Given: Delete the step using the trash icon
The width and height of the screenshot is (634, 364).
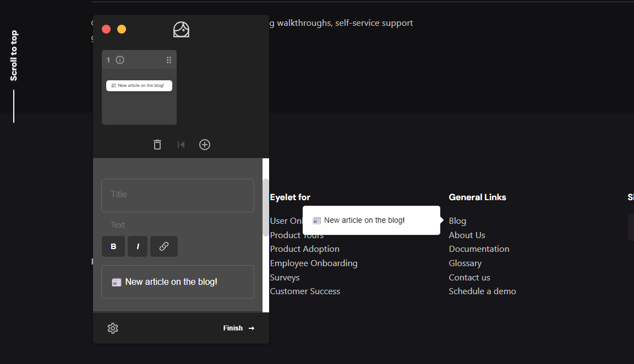Looking at the screenshot, I should pyautogui.click(x=157, y=145).
